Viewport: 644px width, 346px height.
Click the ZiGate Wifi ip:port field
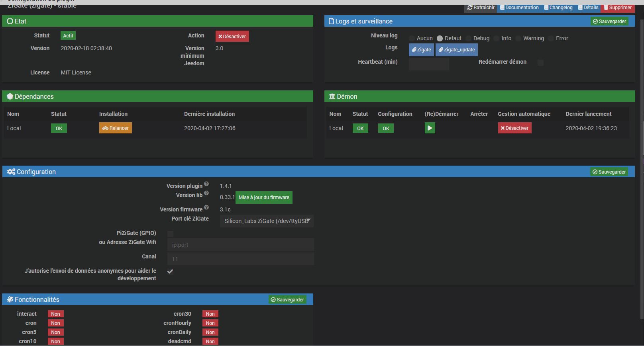[240, 245]
